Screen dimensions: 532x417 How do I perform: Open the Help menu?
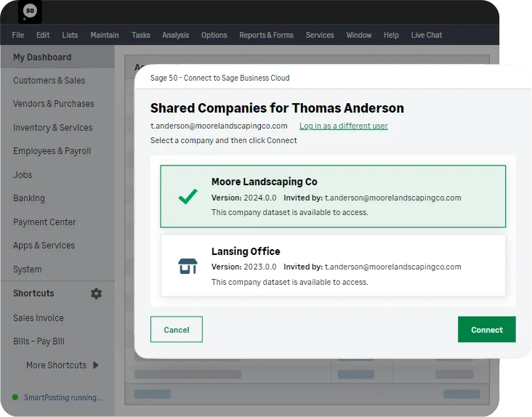coord(391,36)
